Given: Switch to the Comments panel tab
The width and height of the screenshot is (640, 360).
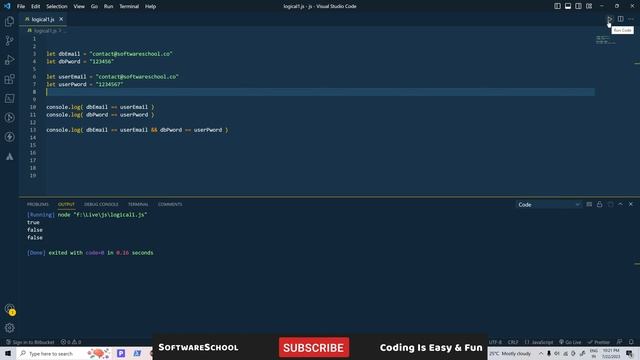Looking at the screenshot, I should click(x=170, y=204).
